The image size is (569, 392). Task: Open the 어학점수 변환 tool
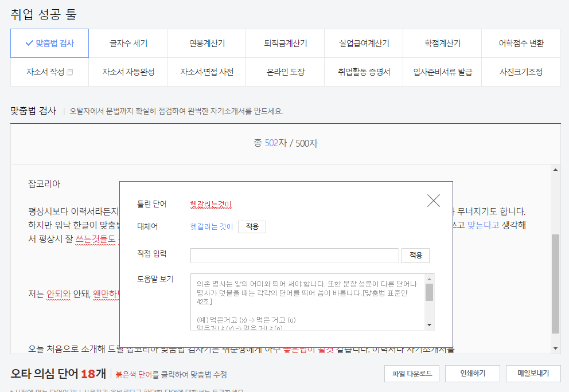point(521,43)
